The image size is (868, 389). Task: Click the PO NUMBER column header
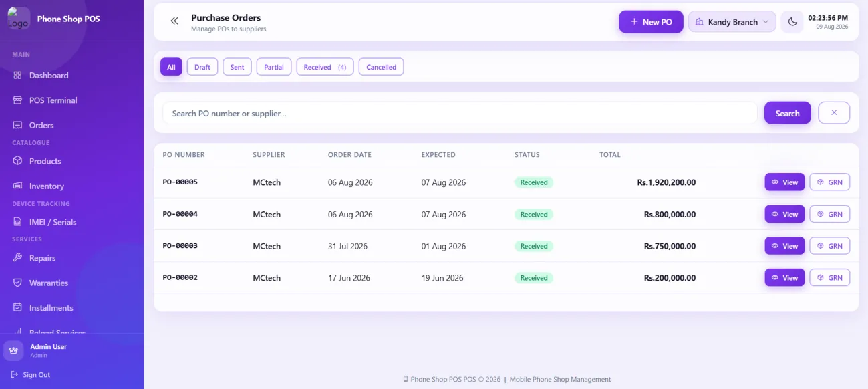[x=184, y=155]
